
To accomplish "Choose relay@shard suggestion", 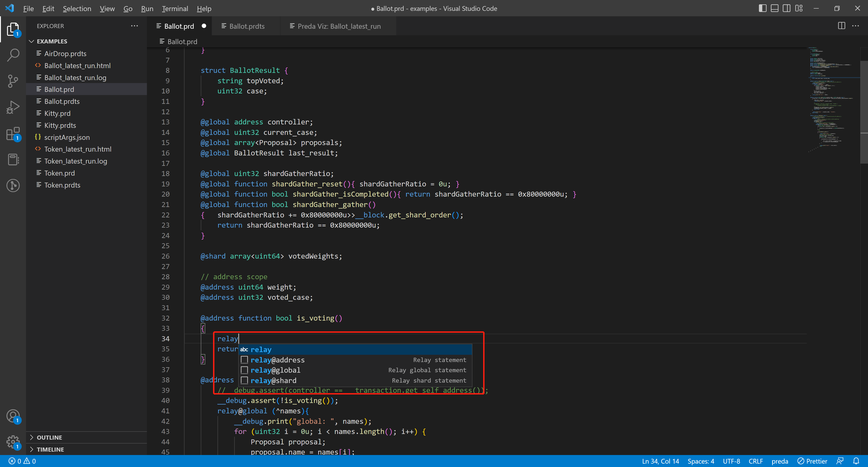I will 356,380.
